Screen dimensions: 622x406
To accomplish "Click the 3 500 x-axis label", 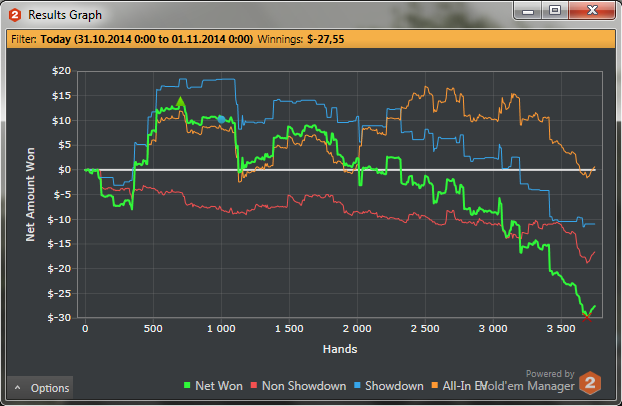I will (561, 329).
